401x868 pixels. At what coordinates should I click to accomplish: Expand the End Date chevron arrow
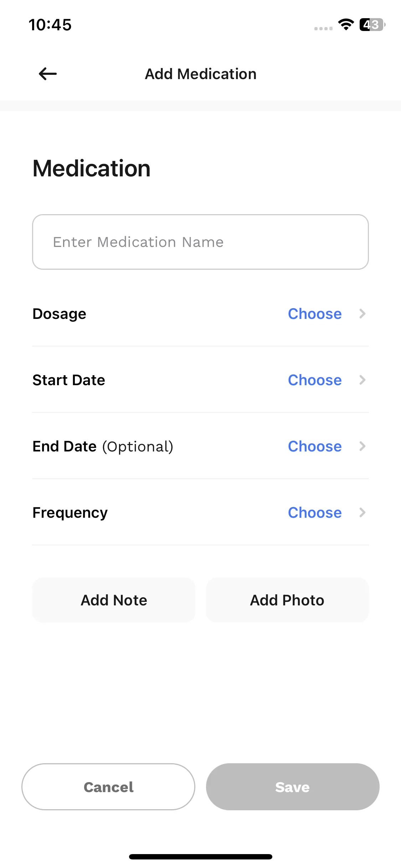[363, 446]
